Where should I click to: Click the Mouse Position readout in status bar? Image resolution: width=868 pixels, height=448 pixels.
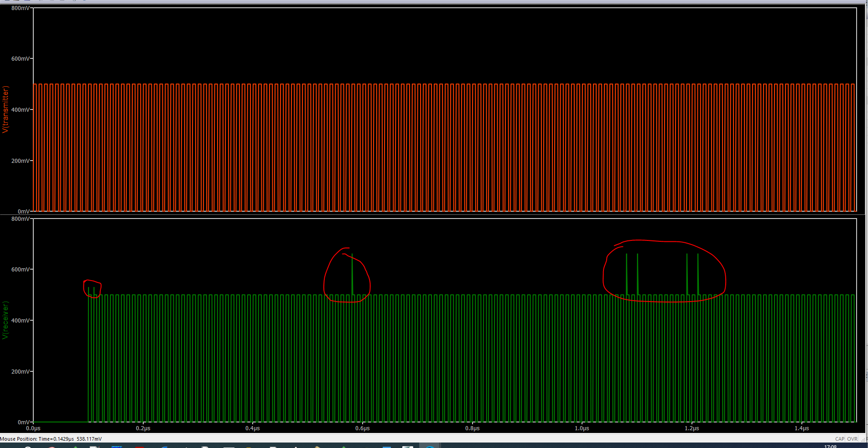point(51,439)
